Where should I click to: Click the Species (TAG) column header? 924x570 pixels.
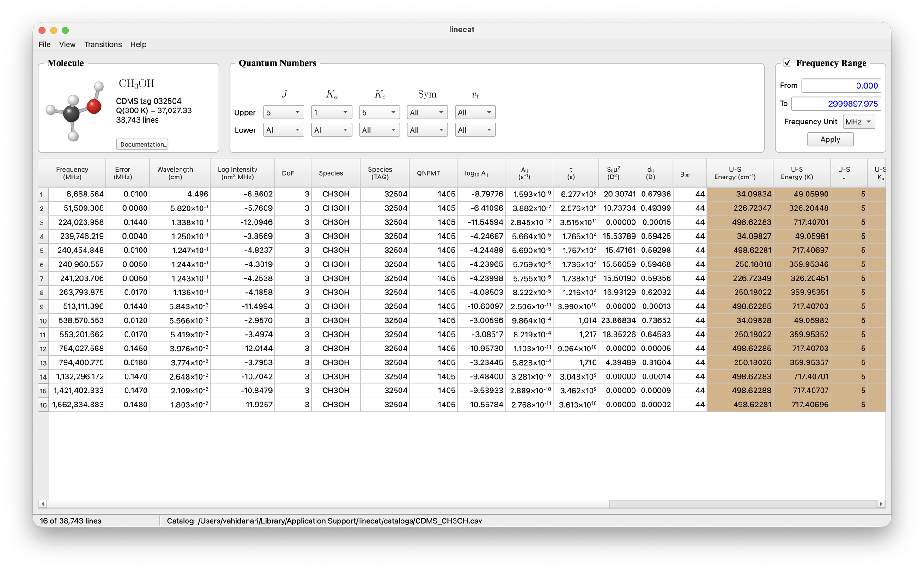385,173
